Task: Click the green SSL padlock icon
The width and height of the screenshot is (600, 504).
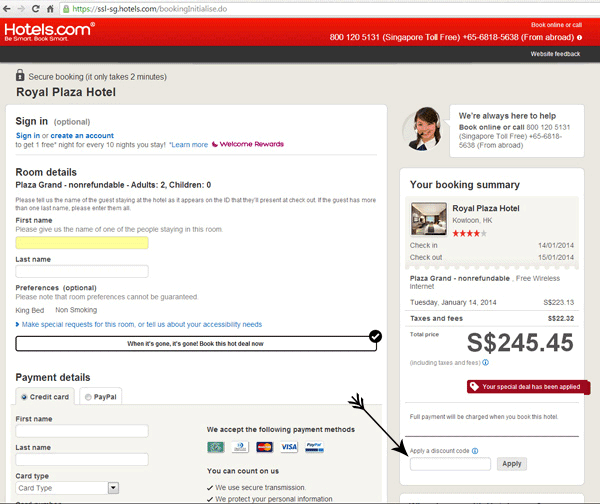Action: click(x=66, y=9)
